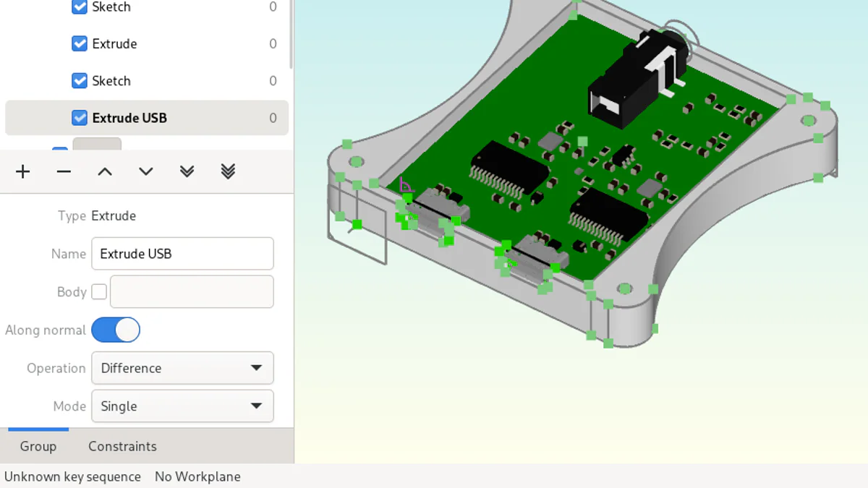The height and width of the screenshot is (488, 868).
Task: Disable the Along normal toggle
Action: (116, 330)
